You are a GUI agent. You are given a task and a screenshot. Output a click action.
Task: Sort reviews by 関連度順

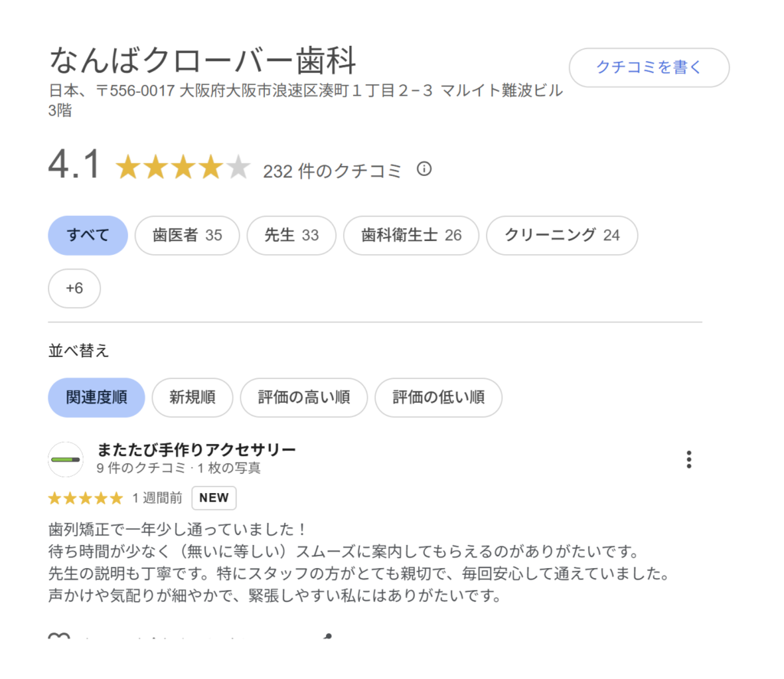point(96,397)
